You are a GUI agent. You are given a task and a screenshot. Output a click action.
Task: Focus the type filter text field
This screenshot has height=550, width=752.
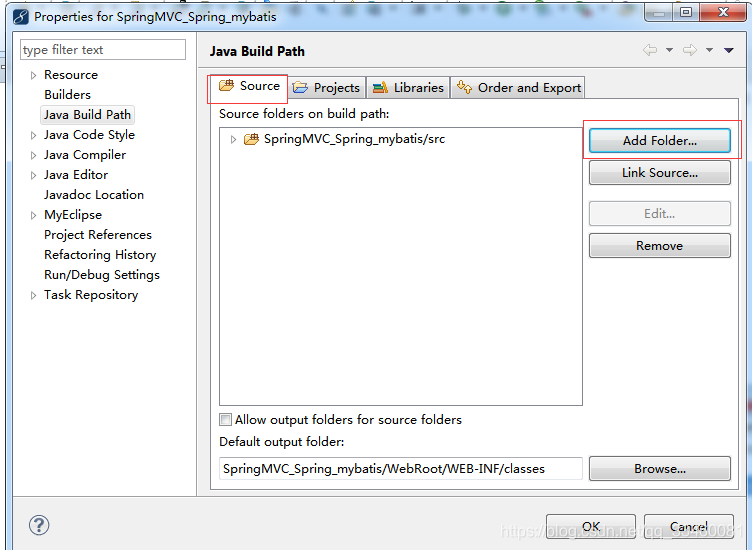tap(103, 50)
